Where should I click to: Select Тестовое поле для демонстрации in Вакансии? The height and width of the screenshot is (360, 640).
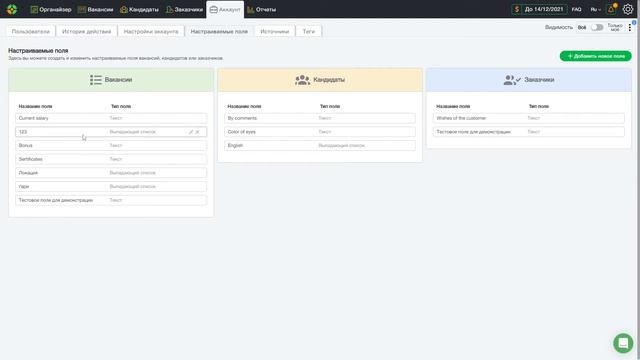pyautogui.click(x=111, y=200)
